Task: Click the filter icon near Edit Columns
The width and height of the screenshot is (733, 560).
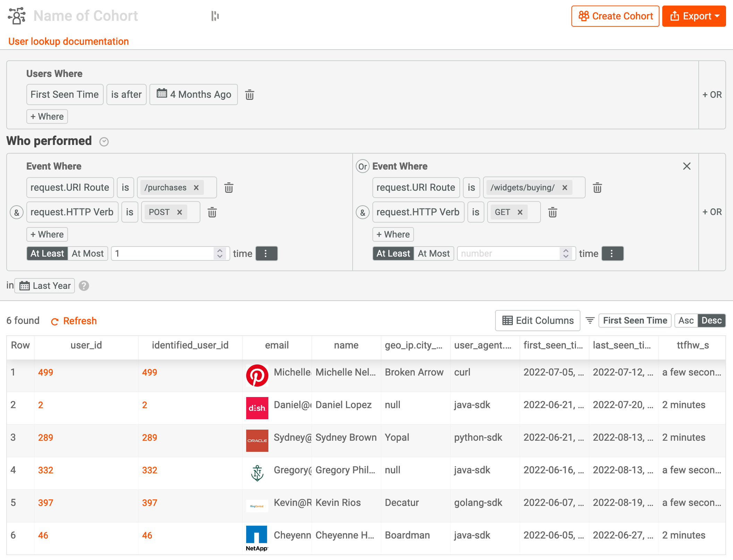Action: (x=590, y=320)
